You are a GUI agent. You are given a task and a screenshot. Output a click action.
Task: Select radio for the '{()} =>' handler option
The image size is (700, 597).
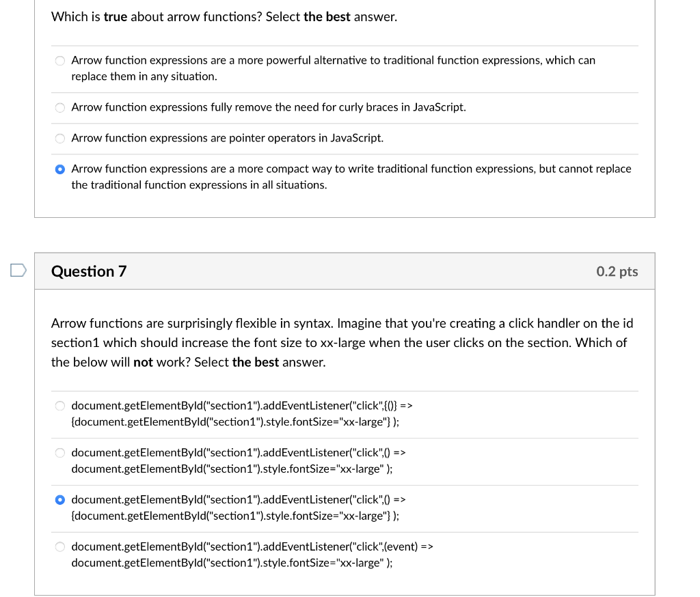(x=60, y=406)
